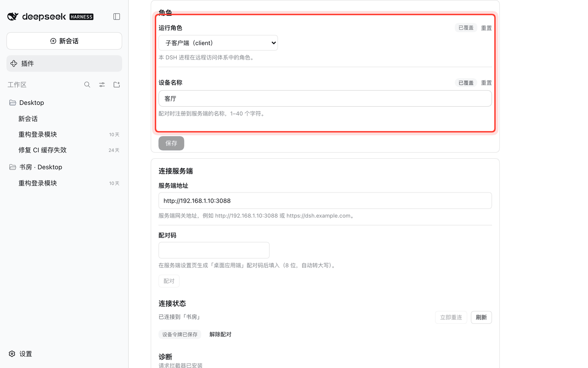Click the 配对 pair button
The height and width of the screenshot is (368, 588).
pyautogui.click(x=169, y=281)
